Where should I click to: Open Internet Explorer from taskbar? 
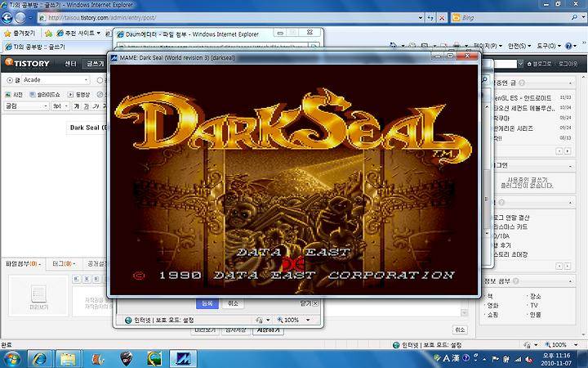(x=40, y=359)
